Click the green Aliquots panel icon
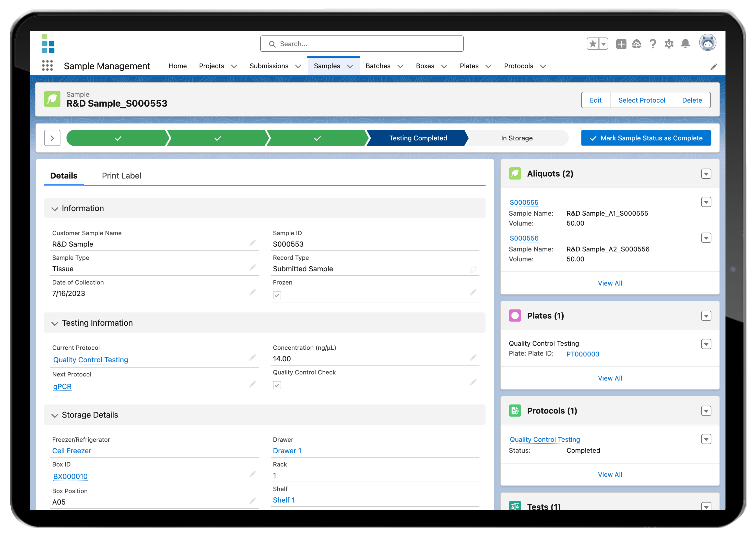Image resolution: width=756 pixels, height=539 pixels. (515, 174)
